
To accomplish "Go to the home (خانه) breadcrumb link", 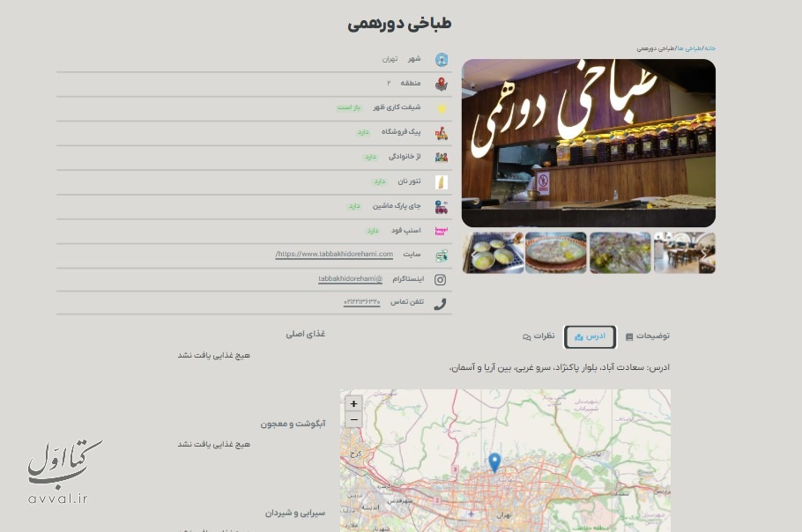I will coord(710,48).
